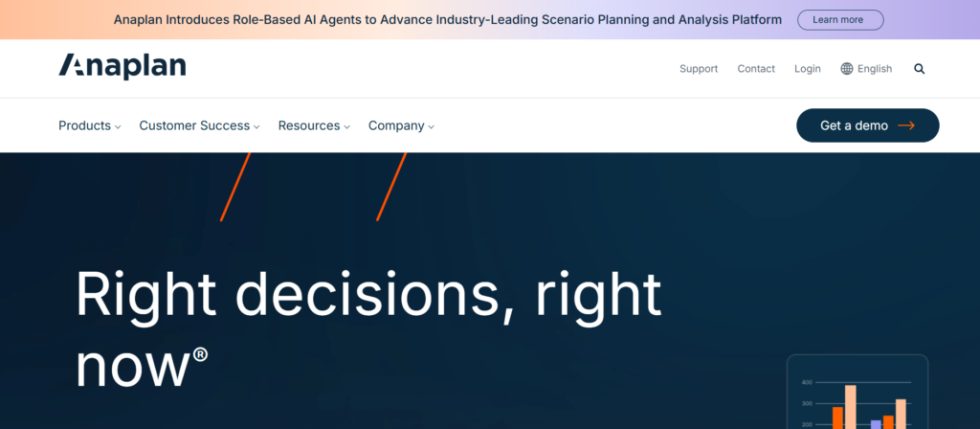Go to the Support link

click(699, 69)
